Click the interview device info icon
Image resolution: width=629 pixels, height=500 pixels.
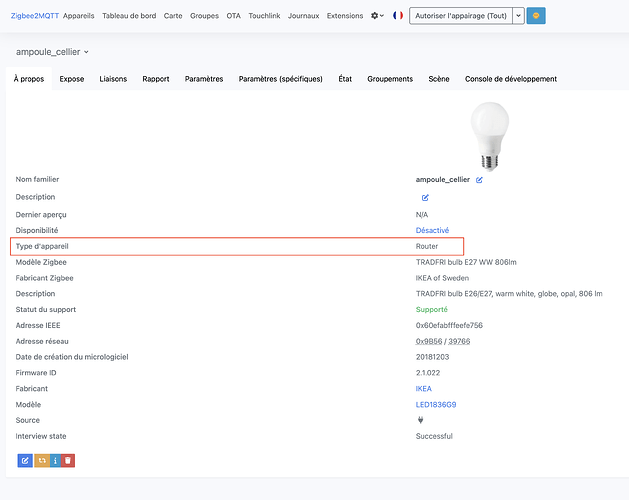coord(54,460)
